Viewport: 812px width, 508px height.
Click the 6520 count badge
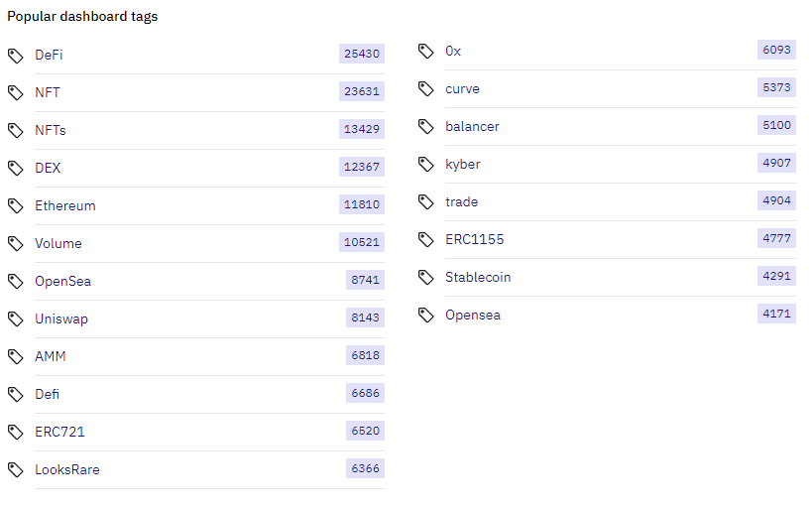coord(365,431)
